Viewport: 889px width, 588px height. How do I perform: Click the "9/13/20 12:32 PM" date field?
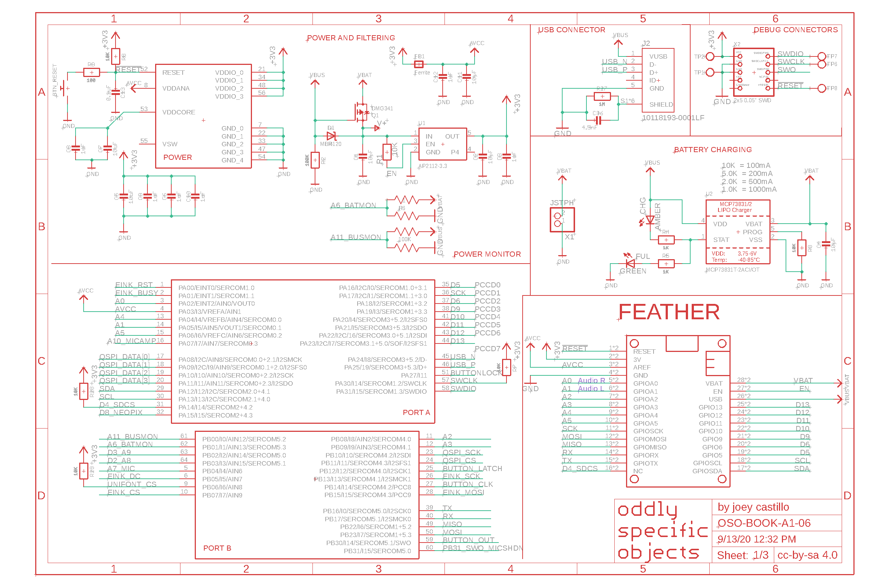(756, 539)
